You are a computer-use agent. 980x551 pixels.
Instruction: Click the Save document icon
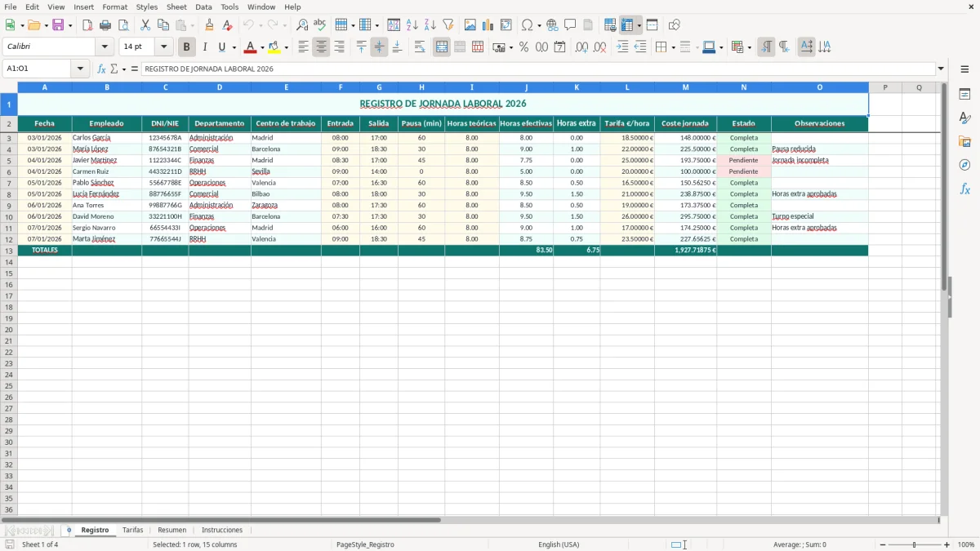(x=58, y=25)
